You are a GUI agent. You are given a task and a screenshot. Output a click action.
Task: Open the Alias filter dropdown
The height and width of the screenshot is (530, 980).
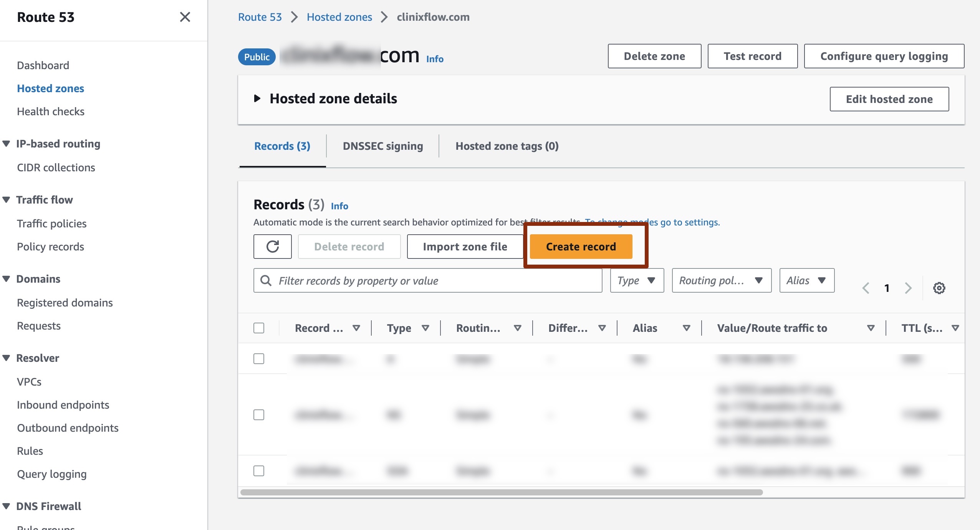pyautogui.click(x=807, y=280)
